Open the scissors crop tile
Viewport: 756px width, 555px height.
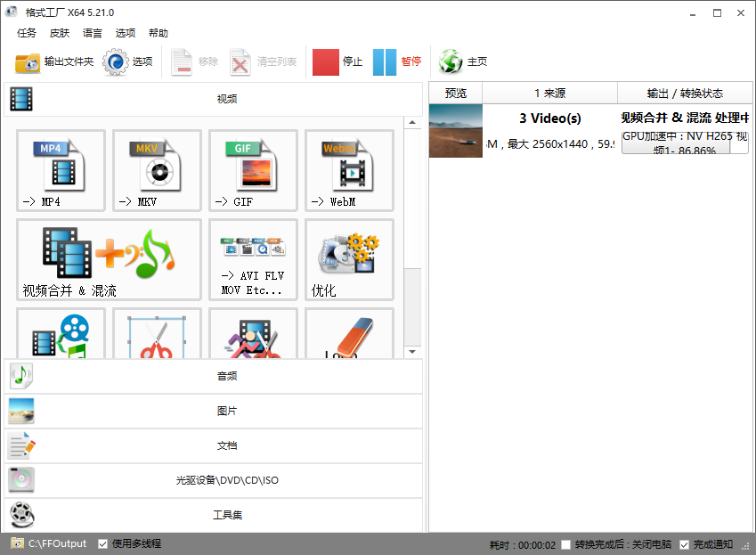(158, 334)
